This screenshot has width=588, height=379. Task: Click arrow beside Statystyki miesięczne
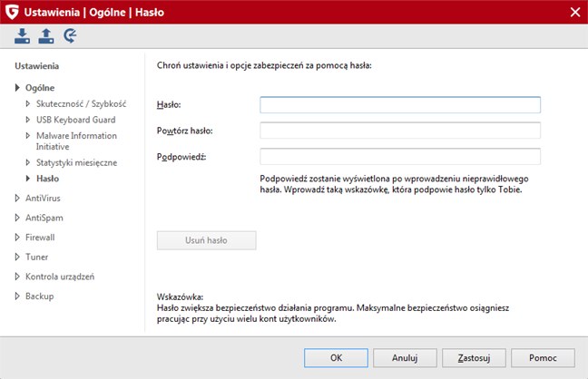point(28,162)
